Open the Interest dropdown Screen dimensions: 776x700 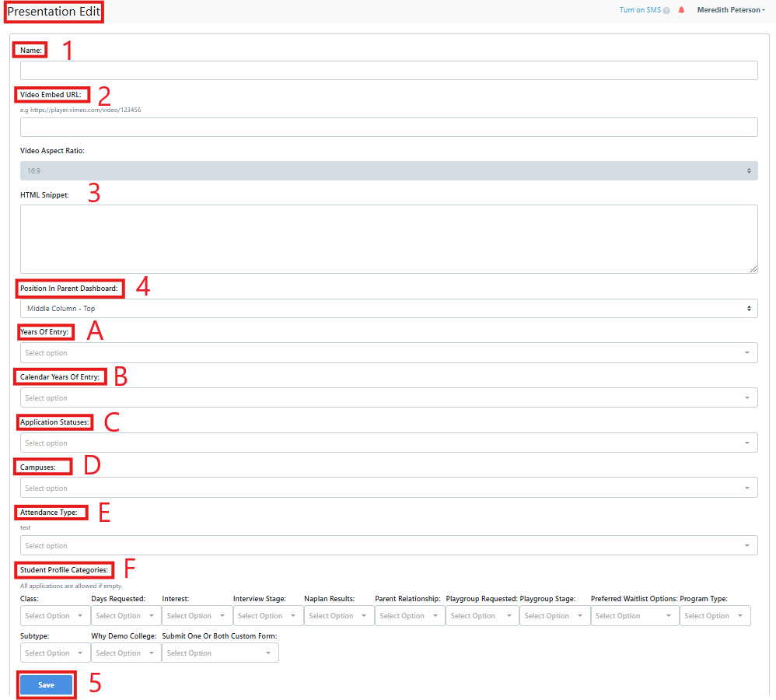coord(197,615)
